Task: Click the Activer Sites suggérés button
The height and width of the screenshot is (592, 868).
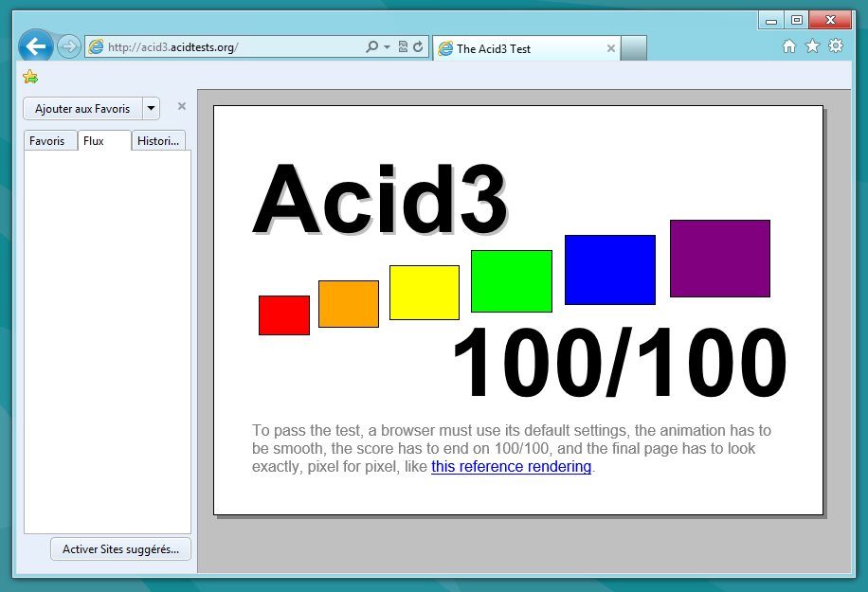Action: pyautogui.click(x=120, y=549)
